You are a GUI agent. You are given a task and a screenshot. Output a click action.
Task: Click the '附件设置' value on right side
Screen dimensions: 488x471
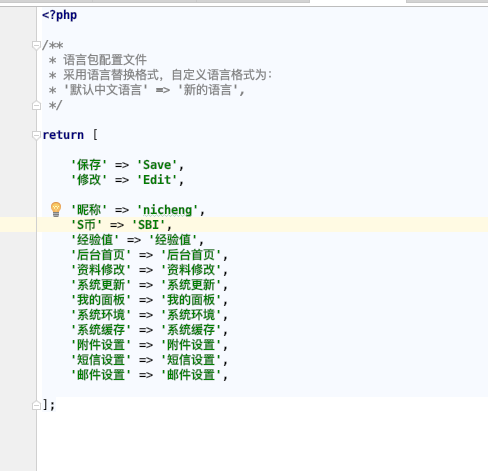pos(191,345)
